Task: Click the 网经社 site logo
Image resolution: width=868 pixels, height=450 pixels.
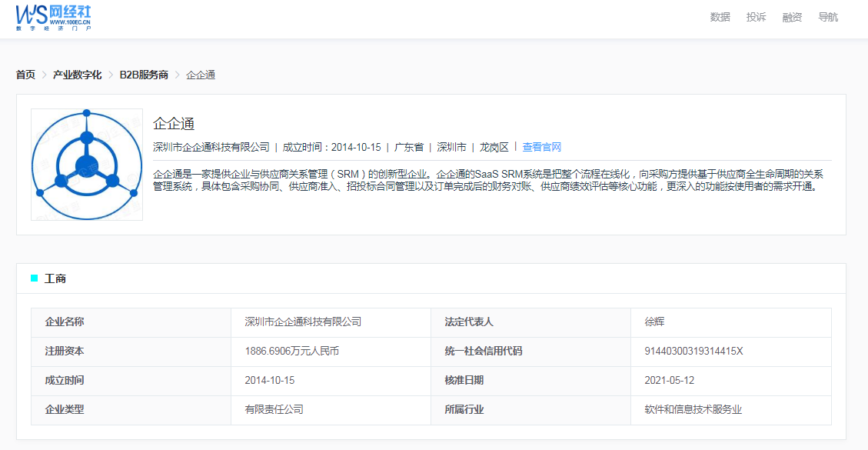Action: click(54, 17)
